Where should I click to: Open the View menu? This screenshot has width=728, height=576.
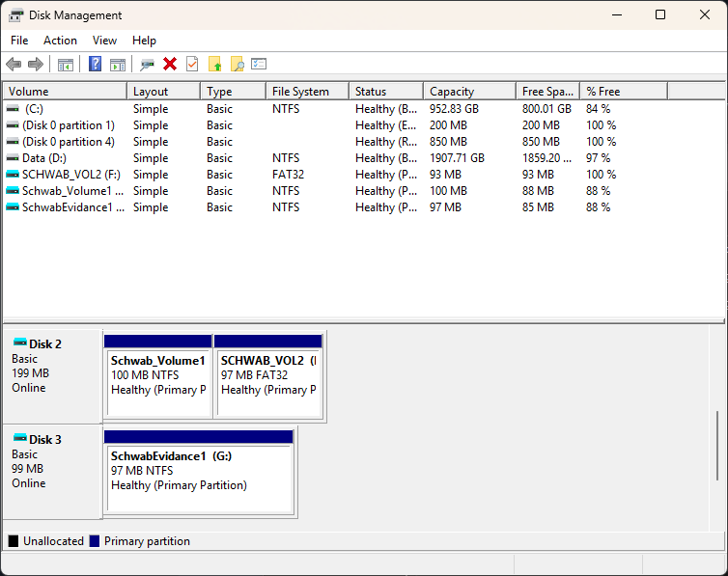click(104, 41)
